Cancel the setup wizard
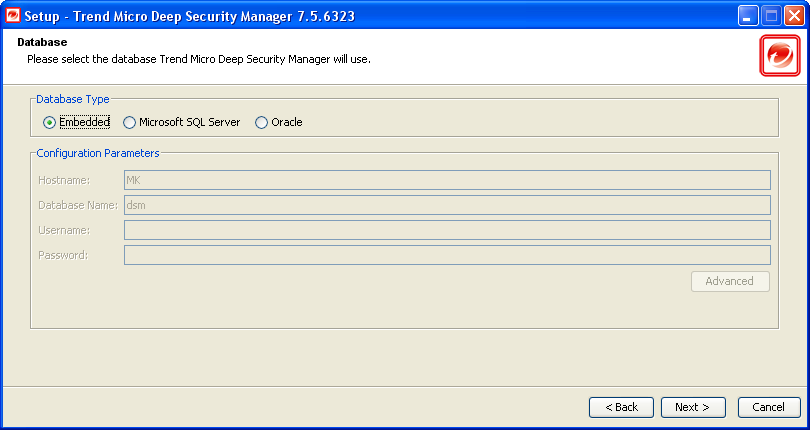810x430 pixels. pos(769,407)
